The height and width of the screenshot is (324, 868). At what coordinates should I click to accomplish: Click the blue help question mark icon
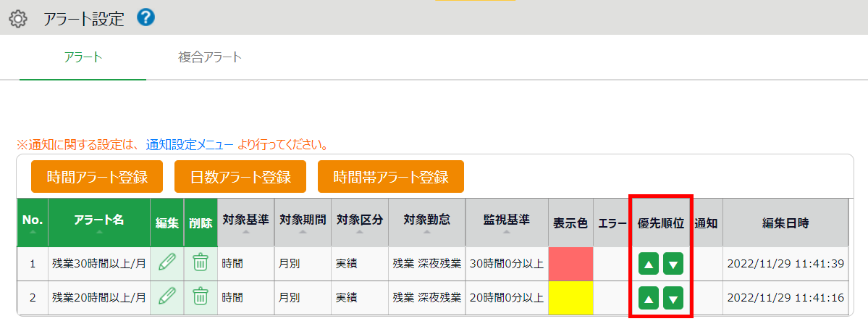point(146,17)
